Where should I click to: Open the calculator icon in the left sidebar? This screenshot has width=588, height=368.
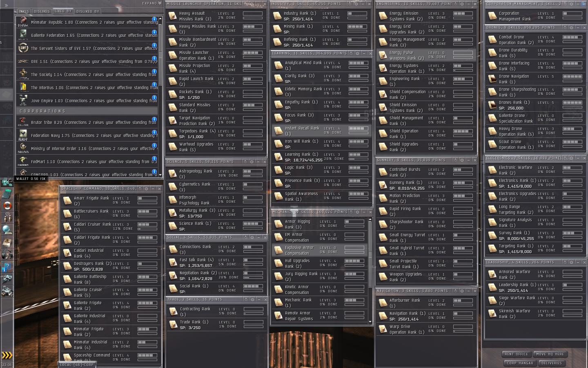tap(7, 193)
